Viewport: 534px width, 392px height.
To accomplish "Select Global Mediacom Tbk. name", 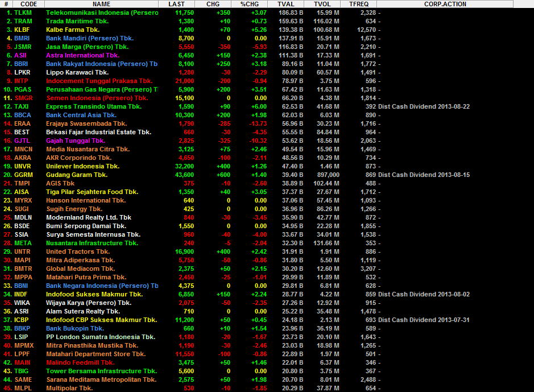I will pyautogui.click(x=80, y=269).
